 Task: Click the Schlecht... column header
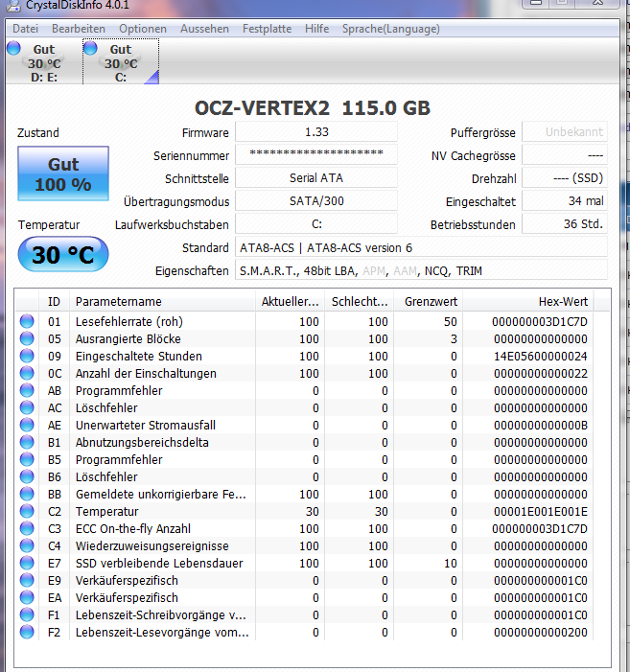[x=360, y=302]
